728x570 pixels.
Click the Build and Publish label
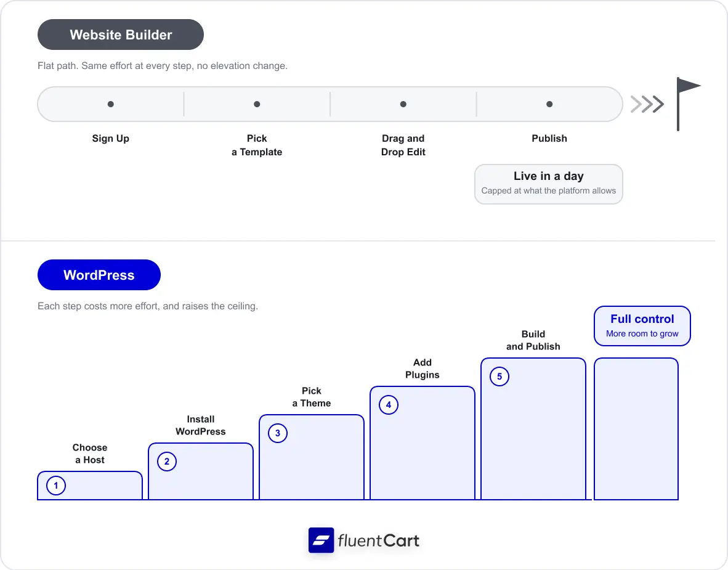point(533,341)
